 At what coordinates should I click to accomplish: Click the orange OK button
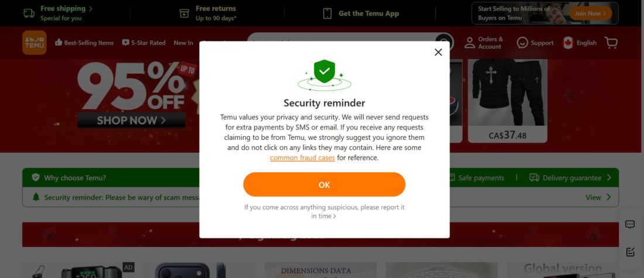pos(324,184)
